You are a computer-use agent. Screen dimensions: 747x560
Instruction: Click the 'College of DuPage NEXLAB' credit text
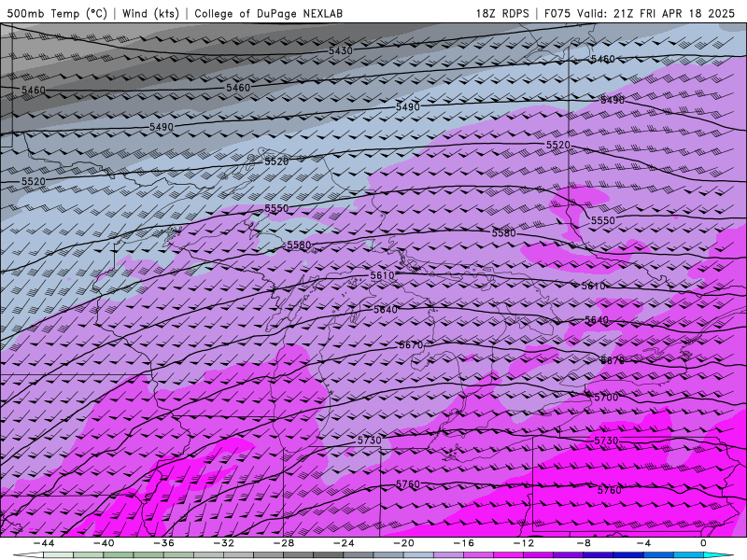coord(268,13)
